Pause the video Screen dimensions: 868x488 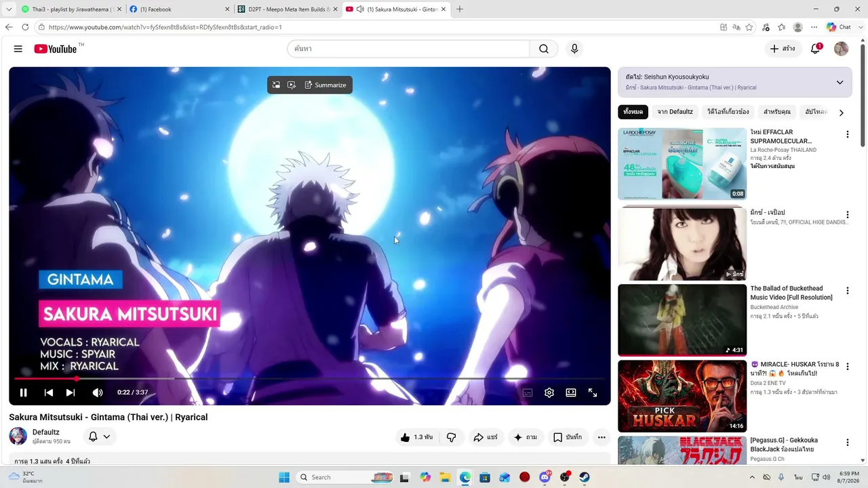pyautogui.click(x=23, y=392)
